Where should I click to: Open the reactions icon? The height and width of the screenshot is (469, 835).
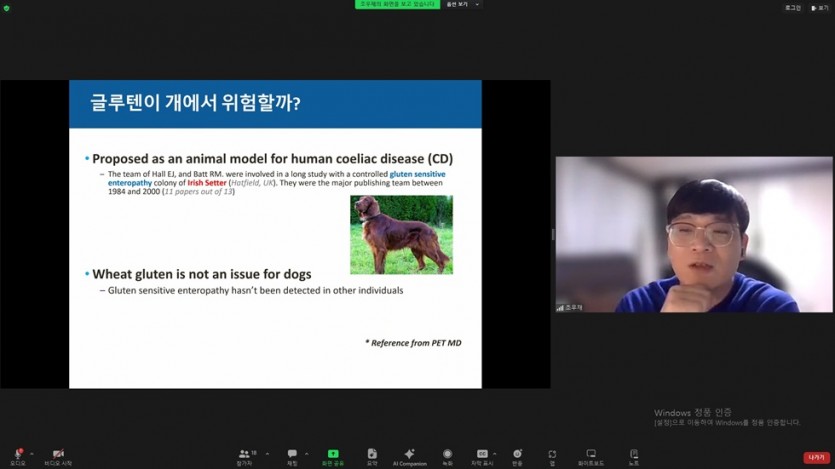(x=517, y=454)
